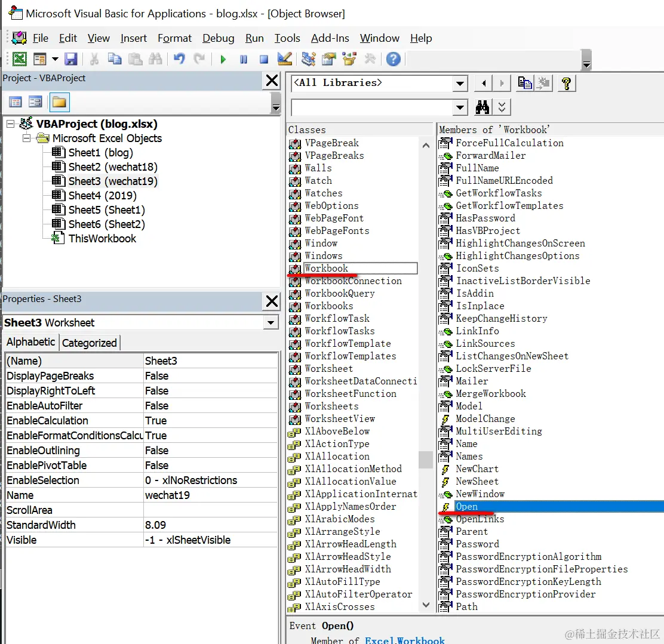Select Sheet1 (blog) in project tree
Image resolution: width=664 pixels, height=644 pixels.
pos(101,153)
